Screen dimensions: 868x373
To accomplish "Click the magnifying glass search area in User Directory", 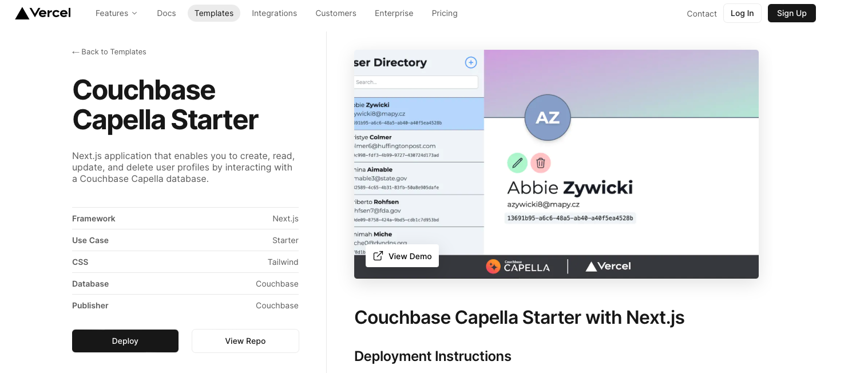I will click(416, 82).
